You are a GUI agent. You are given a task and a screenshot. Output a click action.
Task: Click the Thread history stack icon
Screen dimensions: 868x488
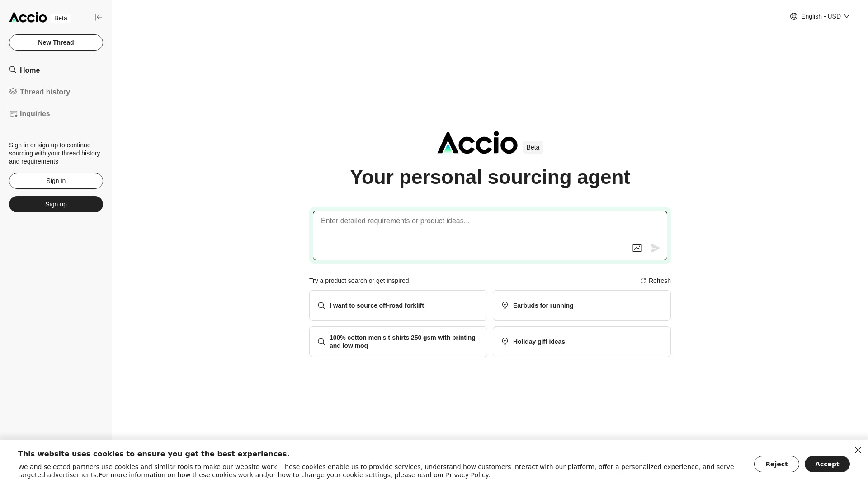pyautogui.click(x=13, y=91)
